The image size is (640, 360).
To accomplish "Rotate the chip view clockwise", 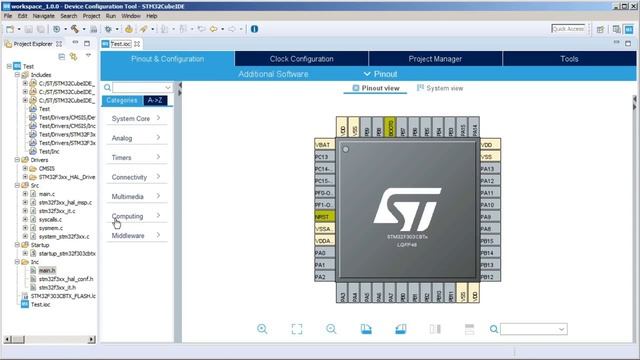I will (366, 329).
